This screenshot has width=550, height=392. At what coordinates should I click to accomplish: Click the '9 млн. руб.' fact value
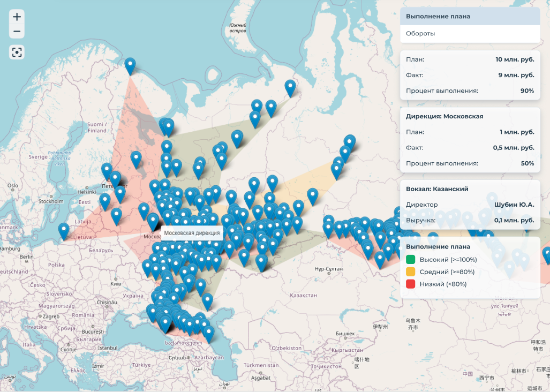(516, 75)
